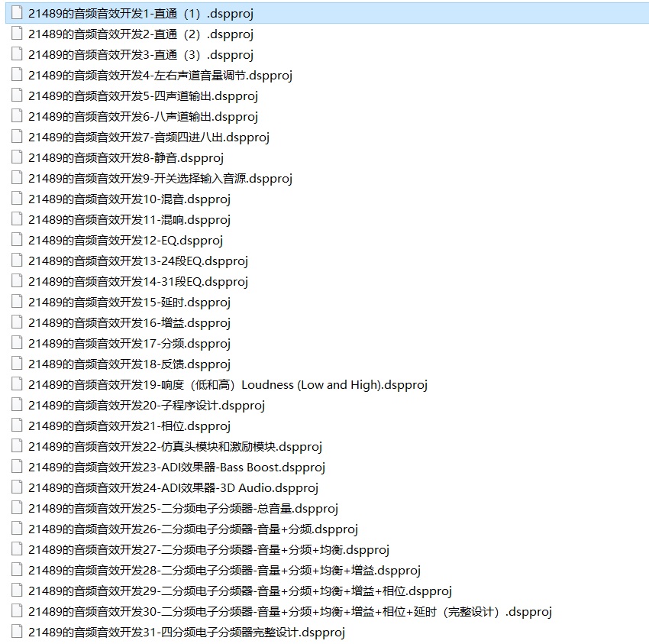Select file name 音效开发16-增益.dspproj
649x644 pixels.
130,323
